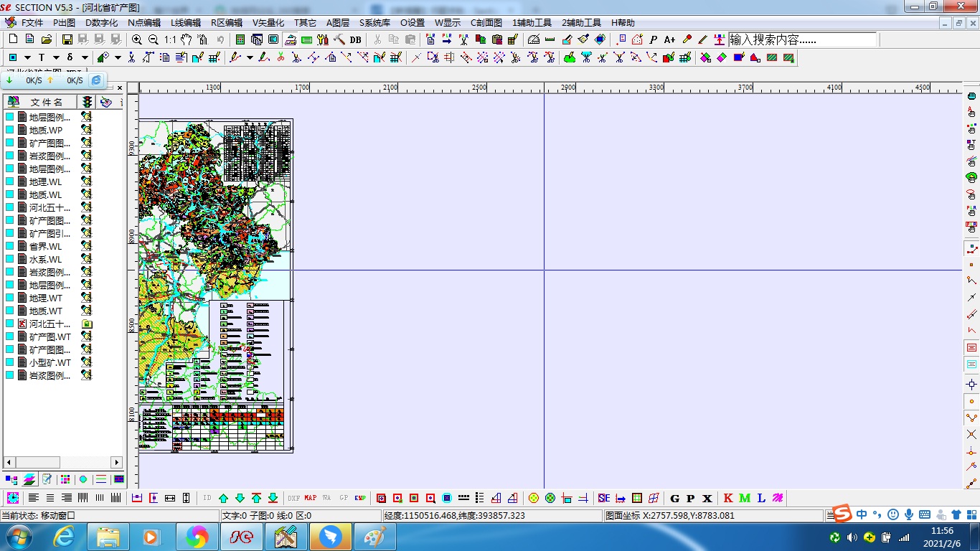This screenshot has width=980, height=551.
Task: Click the red scissors line cut tool
Action: [x=281, y=57]
